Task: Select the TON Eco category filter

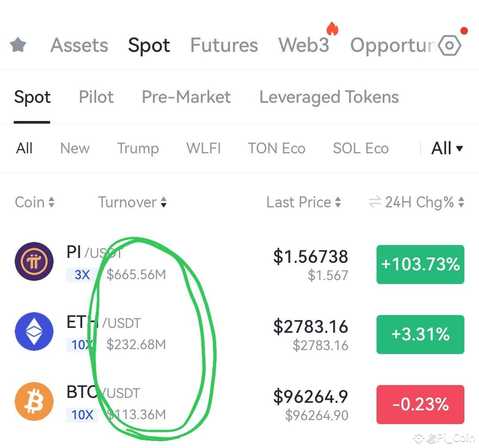Action: tap(276, 148)
